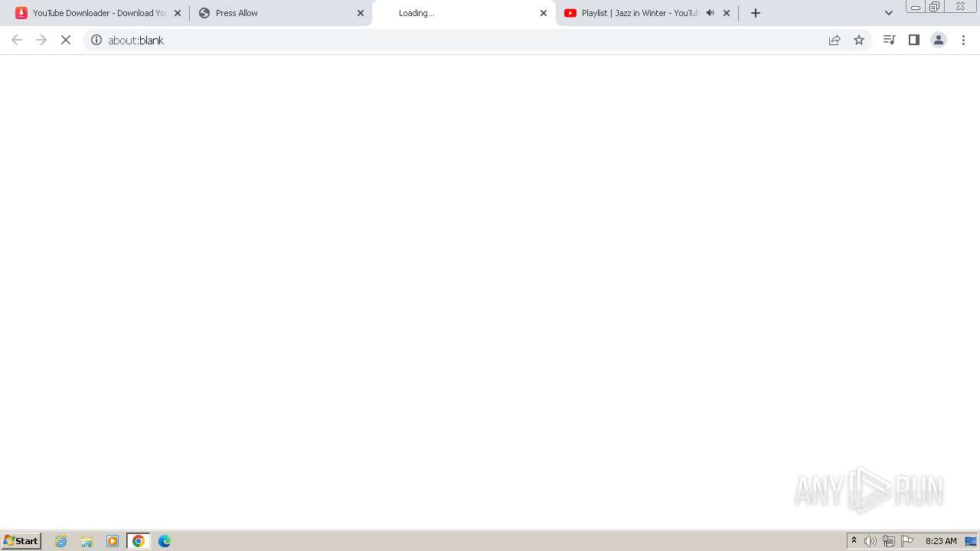The width and height of the screenshot is (980, 551).
Task: Show hidden system tray icons
Action: click(x=854, y=541)
